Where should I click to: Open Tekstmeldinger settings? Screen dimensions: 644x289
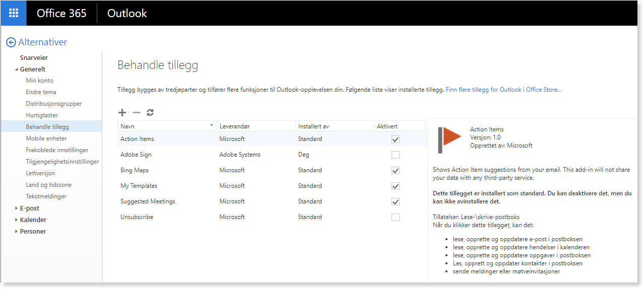click(46, 196)
